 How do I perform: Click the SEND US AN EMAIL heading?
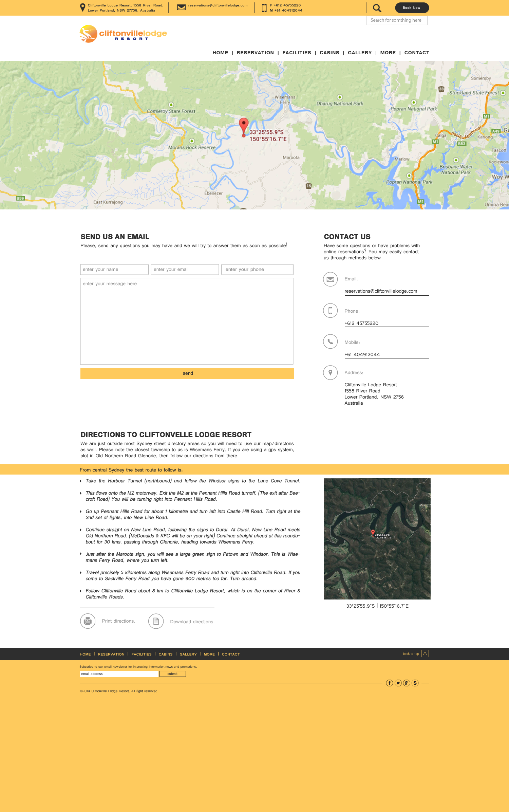click(115, 237)
